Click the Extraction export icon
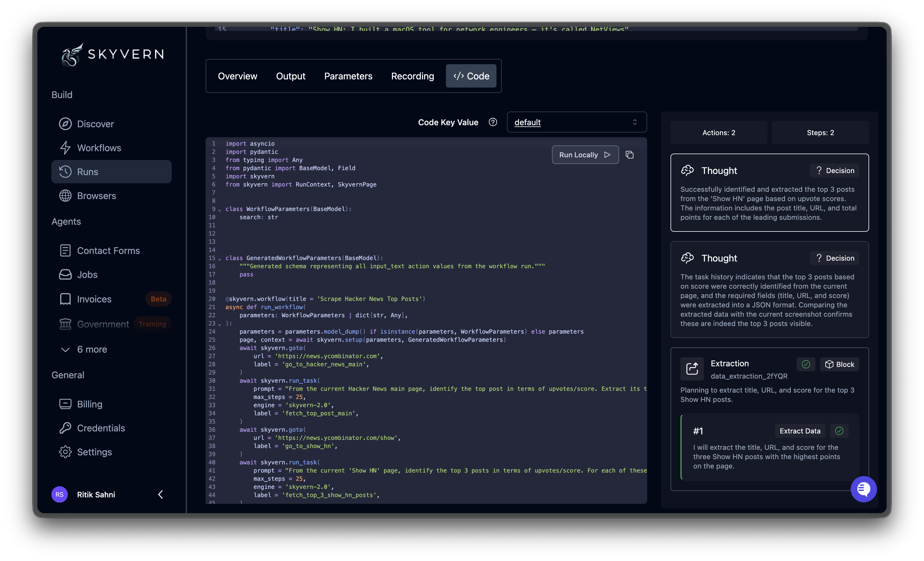Viewport: 924px width, 561px height. point(692,369)
